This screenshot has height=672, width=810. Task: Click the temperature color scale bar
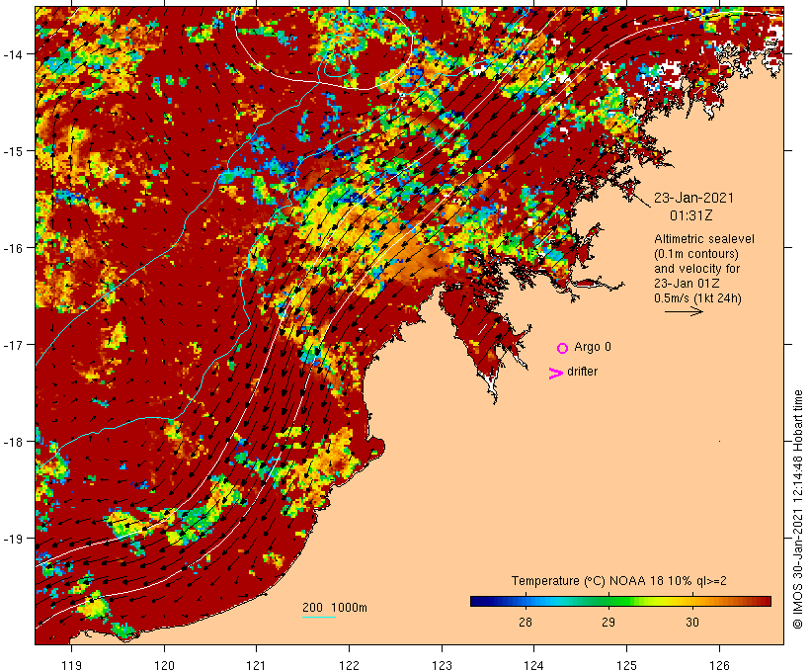tap(620, 601)
